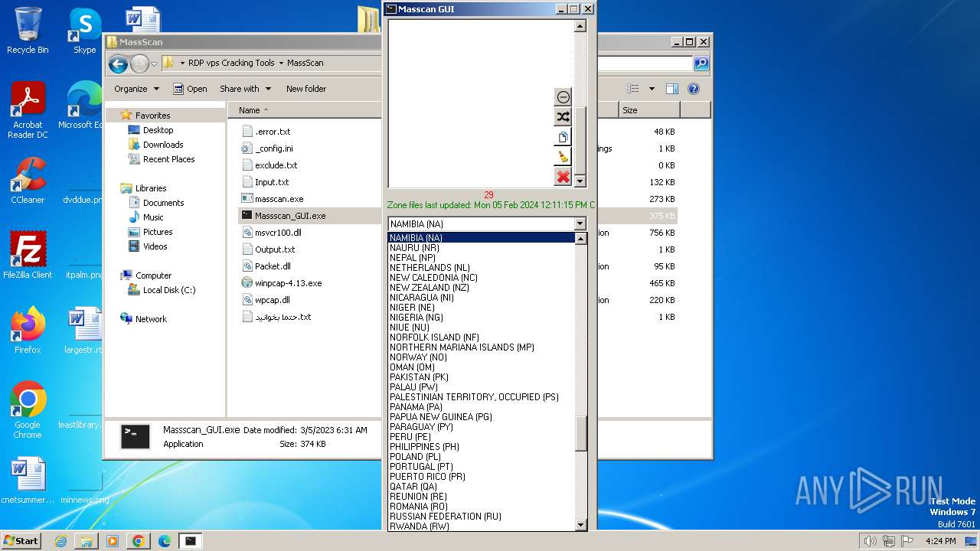Screen dimensions: 980x551
Task: Select the _config.ini file
Action: (x=273, y=148)
